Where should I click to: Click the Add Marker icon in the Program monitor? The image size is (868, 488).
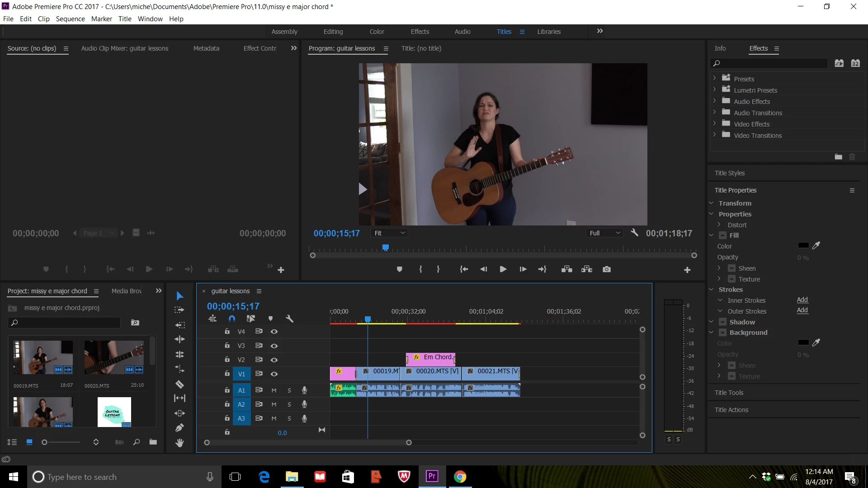(399, 269)
